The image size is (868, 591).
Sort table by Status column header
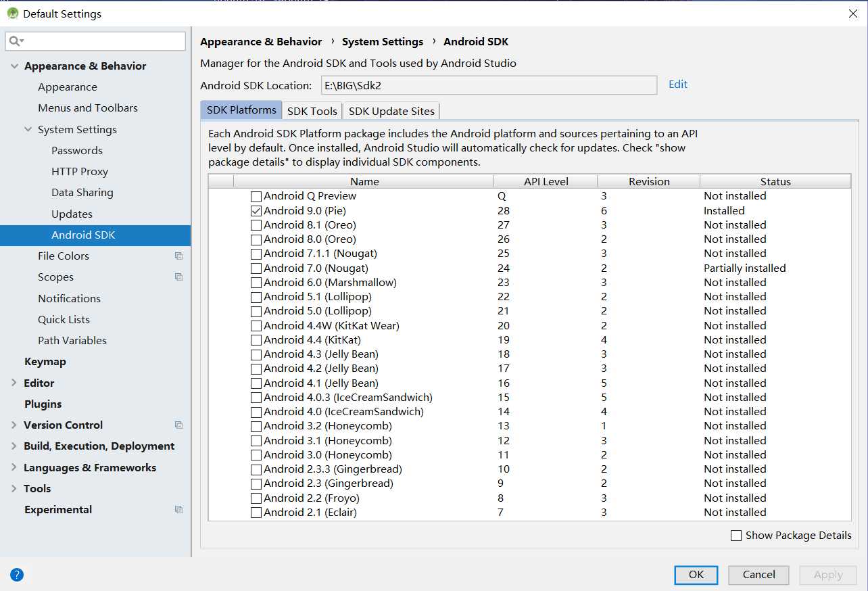coord(775,181)
